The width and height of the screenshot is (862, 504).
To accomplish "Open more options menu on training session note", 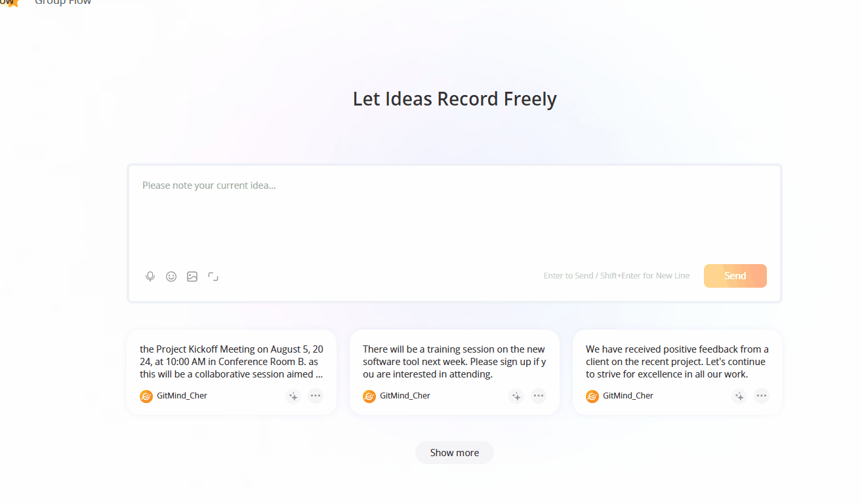I will coord(539,396).
